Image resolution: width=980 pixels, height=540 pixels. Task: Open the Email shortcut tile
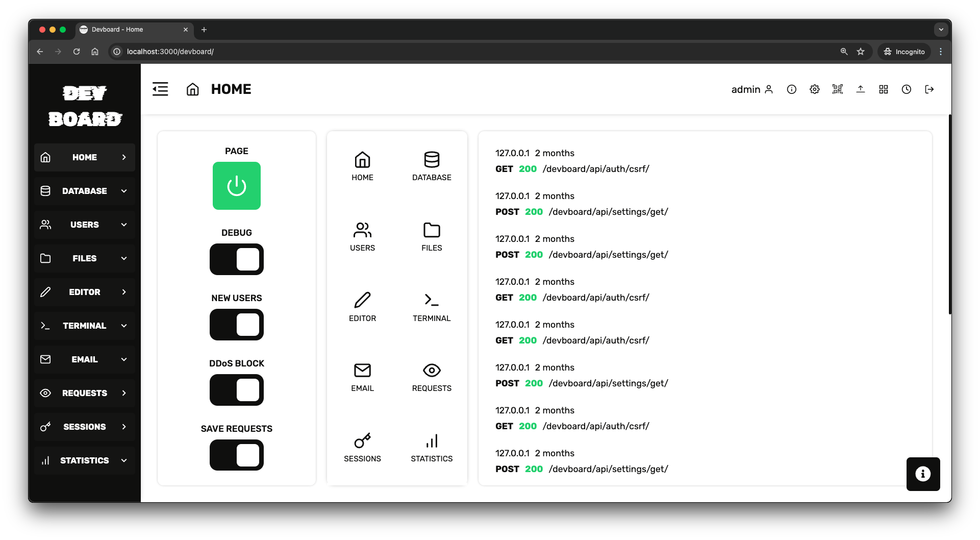[x=362, y=377]
